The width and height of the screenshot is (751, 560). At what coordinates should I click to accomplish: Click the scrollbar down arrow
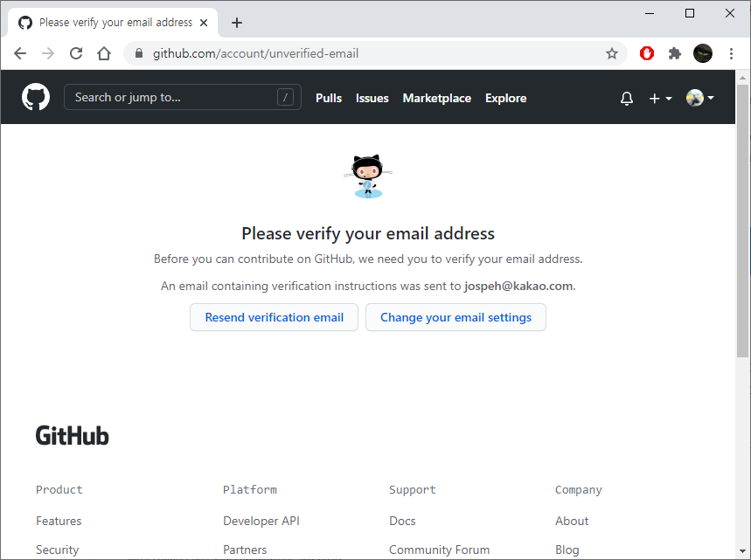click(742, 551)
